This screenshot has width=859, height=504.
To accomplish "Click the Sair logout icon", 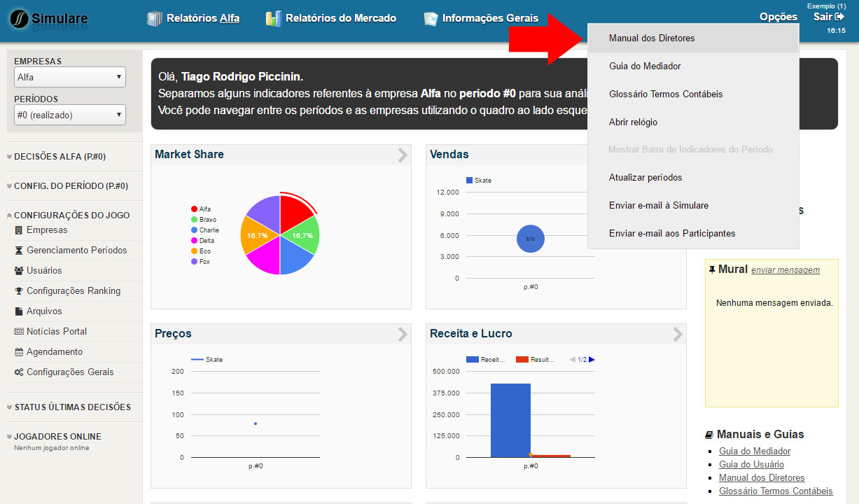I will click(x=840, y=17).
